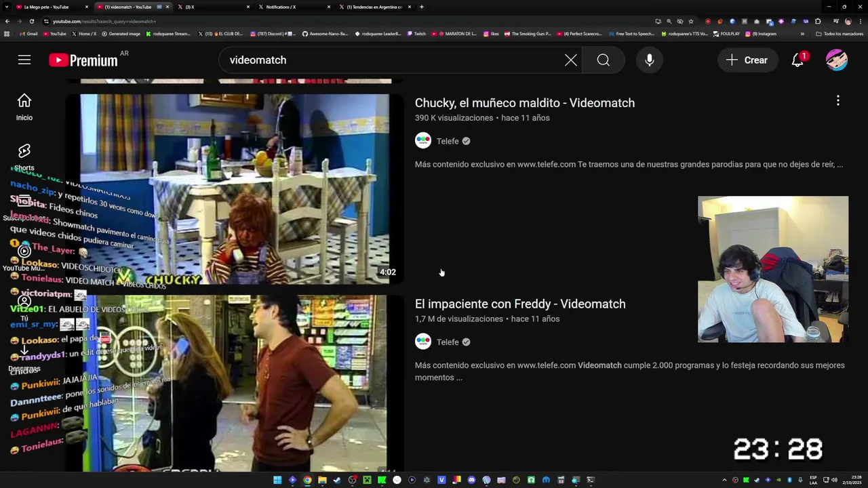Open the FOULPLAY bookmark
The height and width of the screenshot is (488, 868).
(726, 34)
